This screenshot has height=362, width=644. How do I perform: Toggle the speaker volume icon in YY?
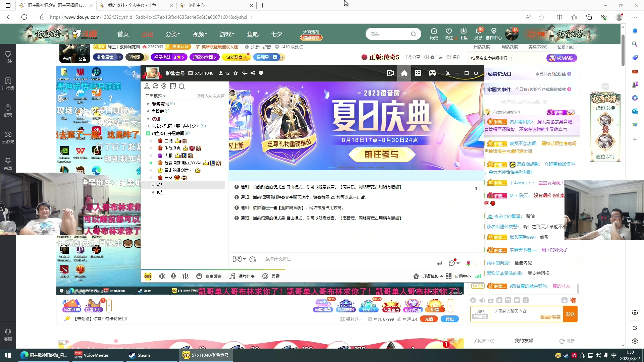coord(162,276)
